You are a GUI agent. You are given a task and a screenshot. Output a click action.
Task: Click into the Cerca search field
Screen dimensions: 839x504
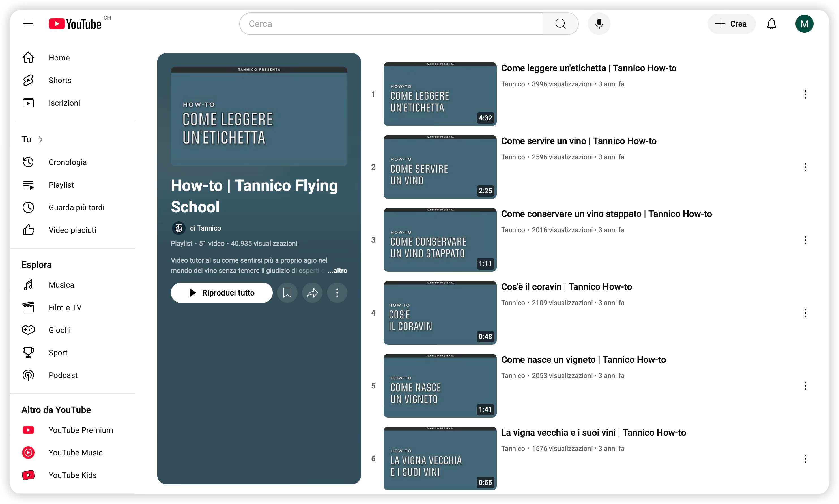391,24
